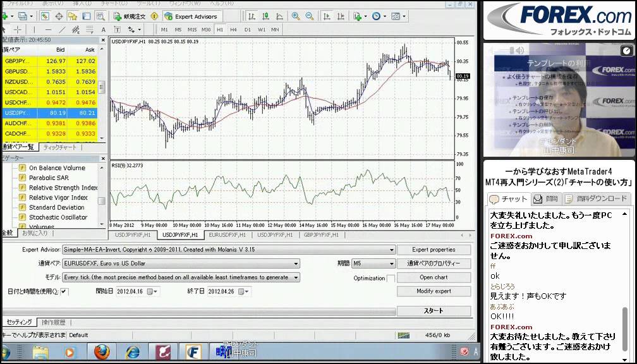Open the 操作履歴 journal tab
This screenshot has width=637, height=364.
pyautogui.click(x=53, y=322)
